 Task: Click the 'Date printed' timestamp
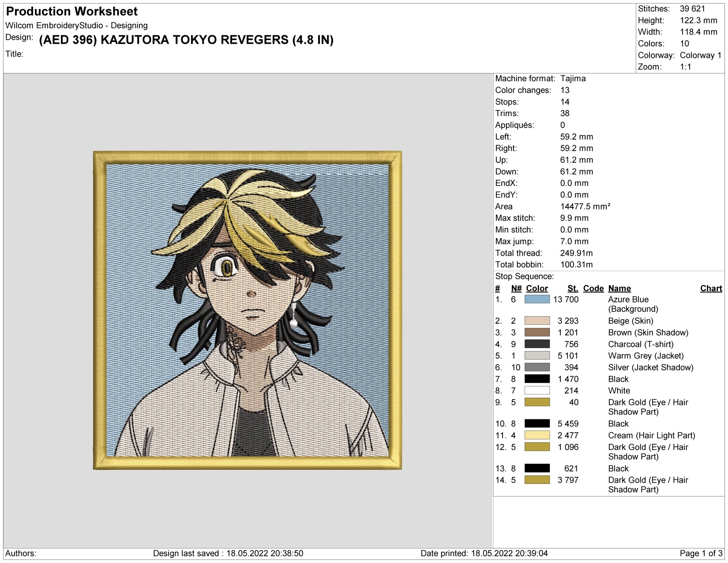click(x=484, y=553)
